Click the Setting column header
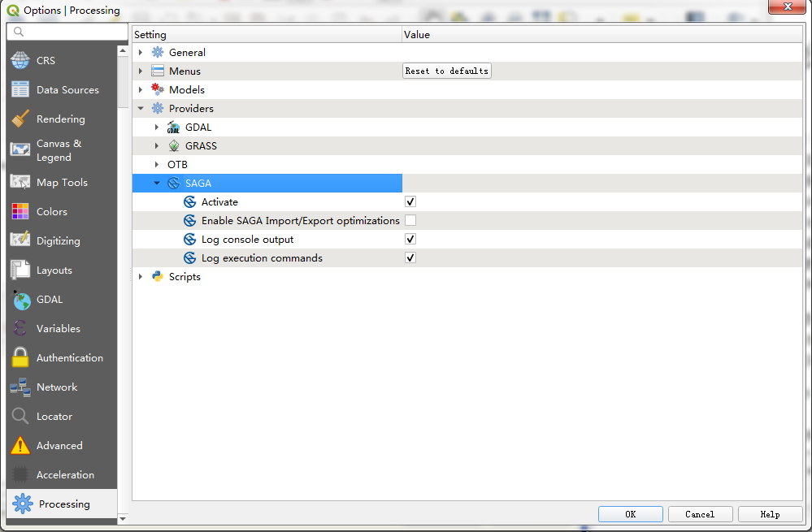This screenshot has height=532, width=812. (x=267, y=35)
